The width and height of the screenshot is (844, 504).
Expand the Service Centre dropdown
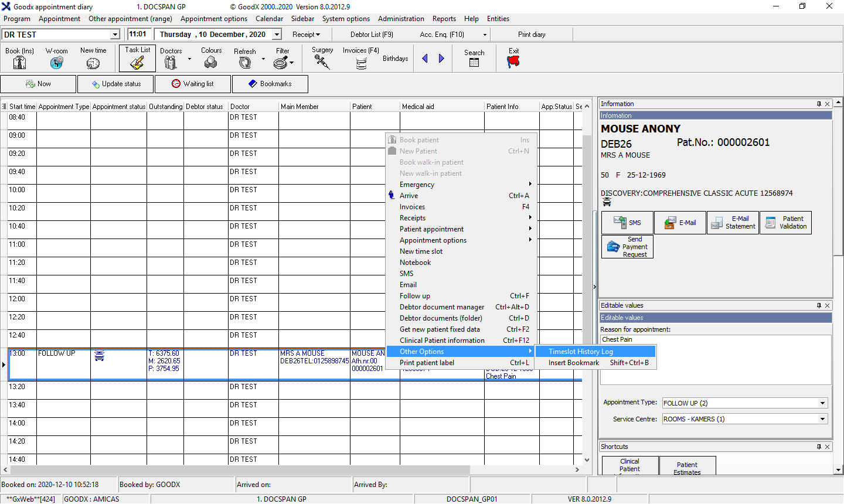tap(822, 419)
